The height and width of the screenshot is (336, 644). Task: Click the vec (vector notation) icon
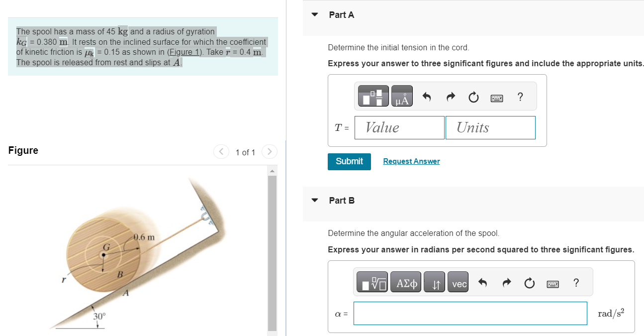pyautogui.click(x=458, y=282)
